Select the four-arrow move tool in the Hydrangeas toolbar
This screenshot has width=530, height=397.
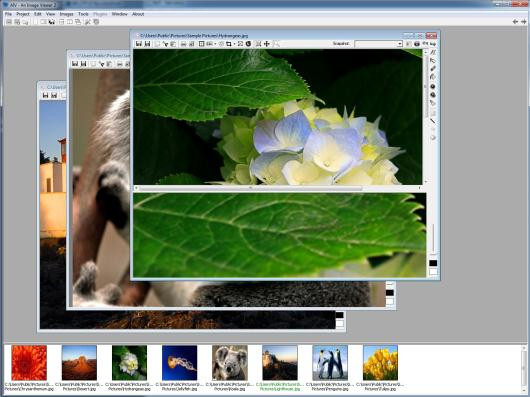click(267, 44)
